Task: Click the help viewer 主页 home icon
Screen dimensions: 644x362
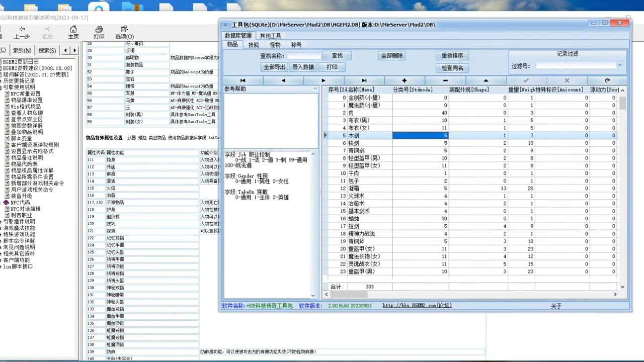Action: 73,33
